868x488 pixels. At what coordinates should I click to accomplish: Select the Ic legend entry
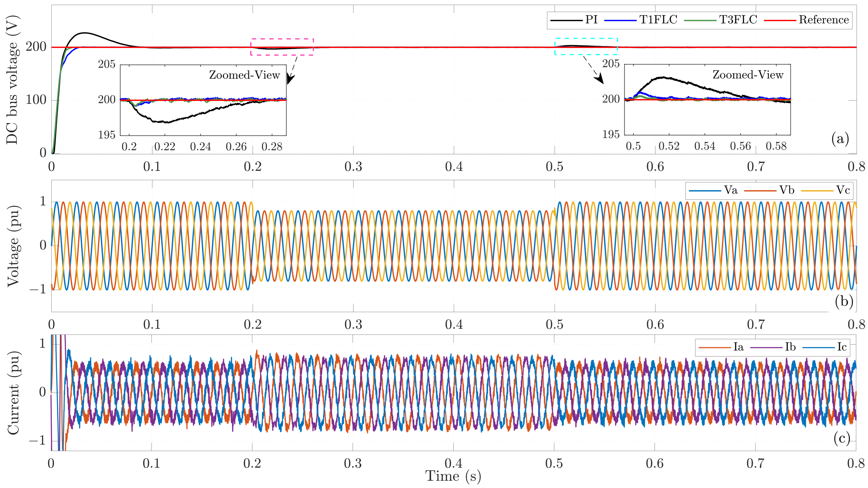(825, 347)
